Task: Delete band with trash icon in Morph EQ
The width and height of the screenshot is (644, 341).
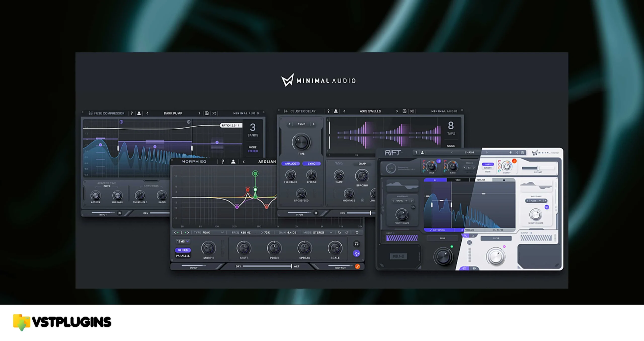Action: (357, 232)
